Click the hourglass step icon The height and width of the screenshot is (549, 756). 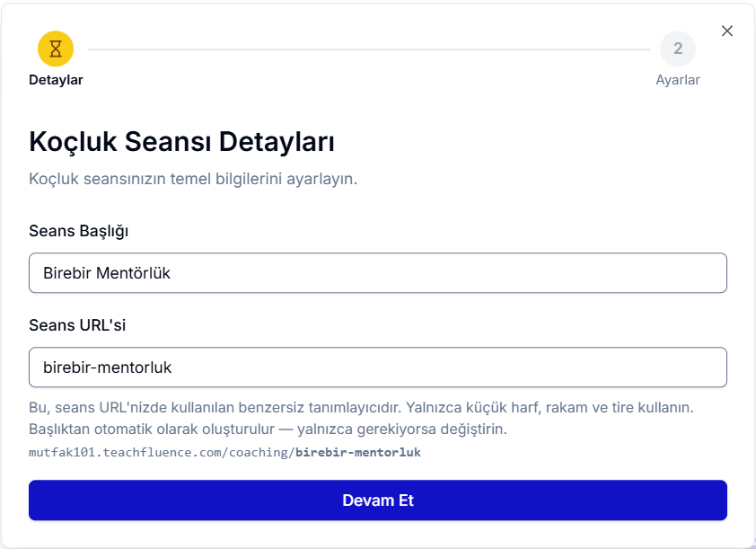pyautogui.click(x=56, y=49)
